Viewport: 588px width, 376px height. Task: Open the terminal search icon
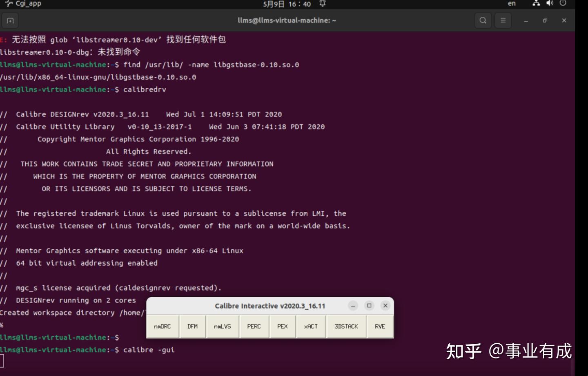483,20
